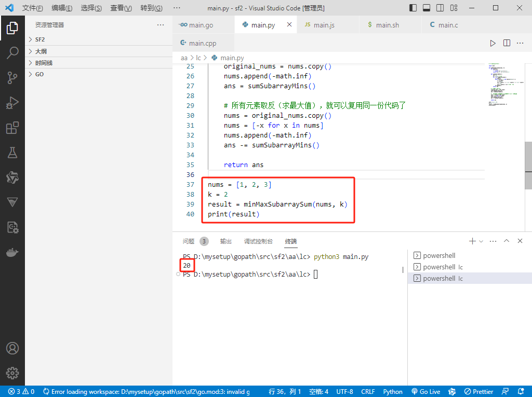Image resolution: width=532 pixels, height=397 pixels.
Task: Click cursor position 行 36, 列 1
Action: point(285,392)
